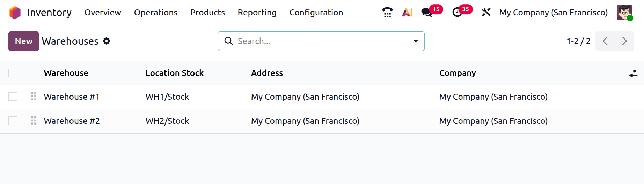Go to the next page arrow

point(624,41)
